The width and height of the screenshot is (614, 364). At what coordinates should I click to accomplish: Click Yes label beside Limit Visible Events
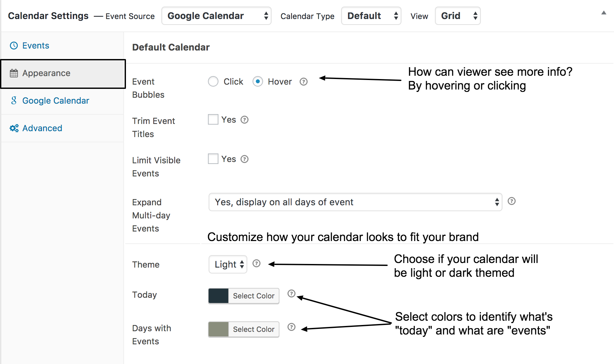click(x=229, y=159)
